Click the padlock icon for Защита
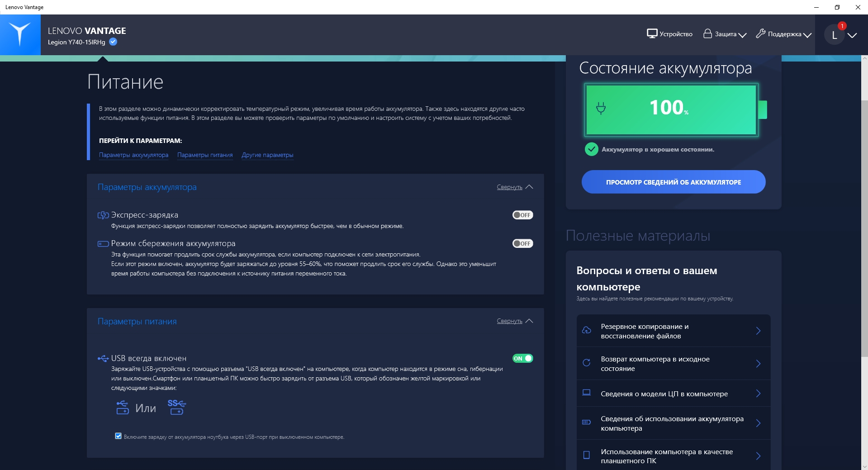This screenshot has height=470, width=868. (x=707, y=33)
